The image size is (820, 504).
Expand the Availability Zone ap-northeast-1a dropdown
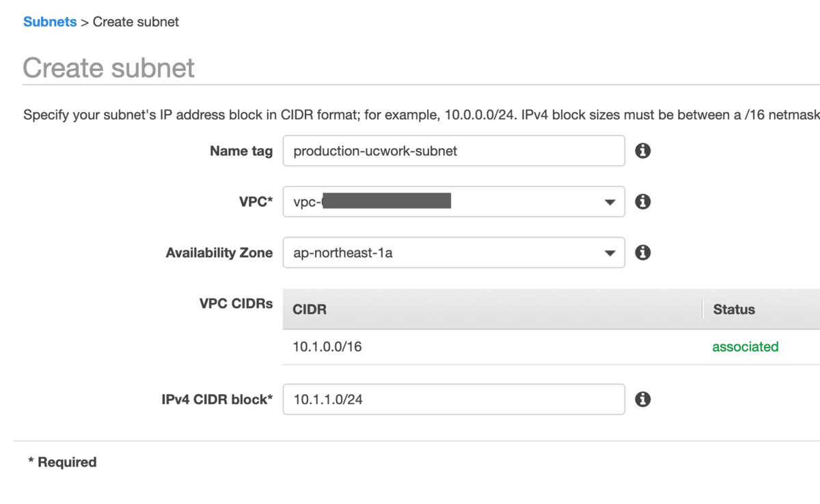pos(610,253)
